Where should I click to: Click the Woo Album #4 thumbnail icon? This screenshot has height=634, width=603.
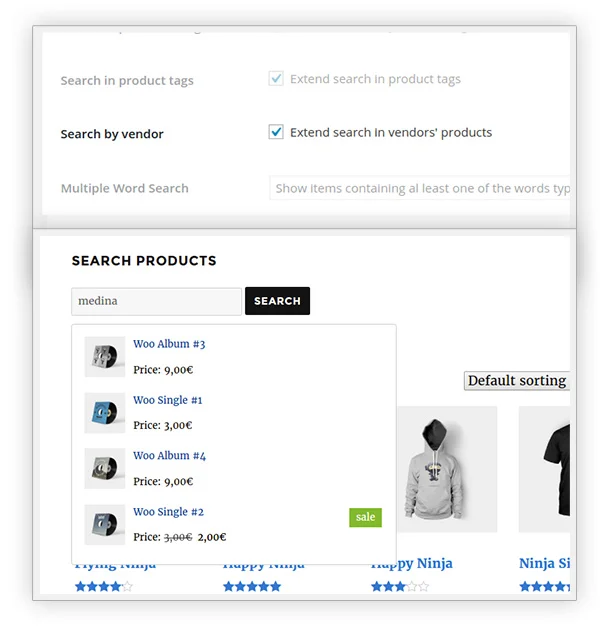104,468
